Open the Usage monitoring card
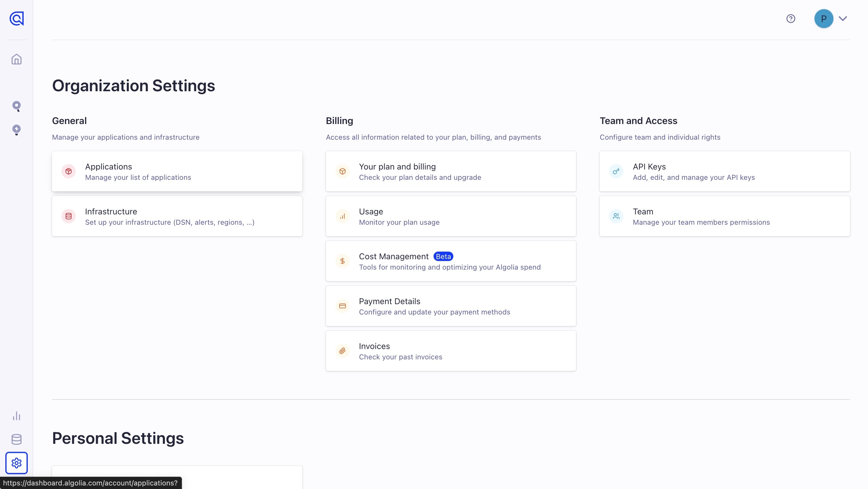Screen dimensions: 868x489 tap(451, 216)
